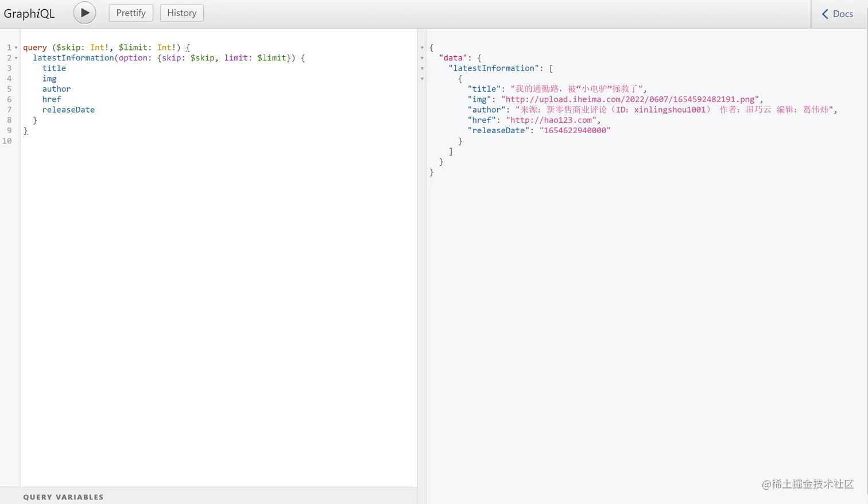Image resolution: width=868 pixels, height=504 pixels.
Task: Click latestInformation in the query editor
Action: [x=73, y=58]
